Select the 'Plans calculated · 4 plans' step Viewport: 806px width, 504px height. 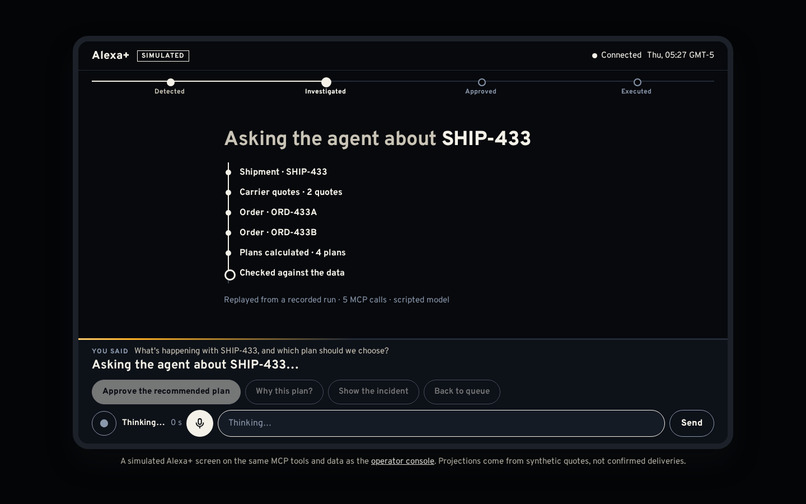pos(292,253)
